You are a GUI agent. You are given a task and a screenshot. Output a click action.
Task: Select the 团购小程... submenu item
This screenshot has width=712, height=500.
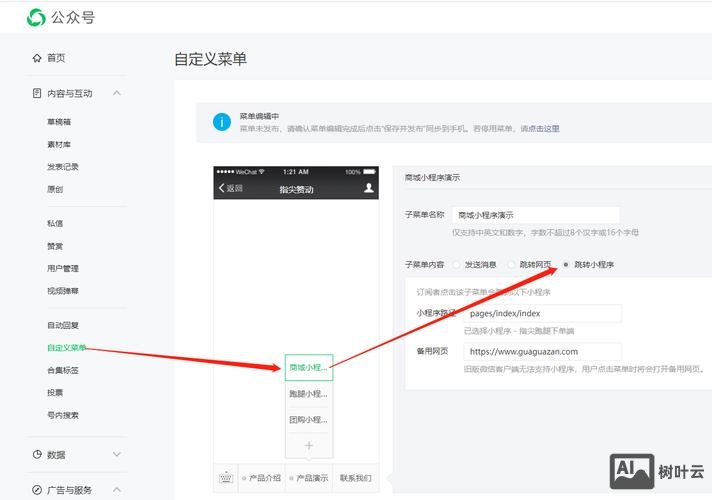(309, 420)
